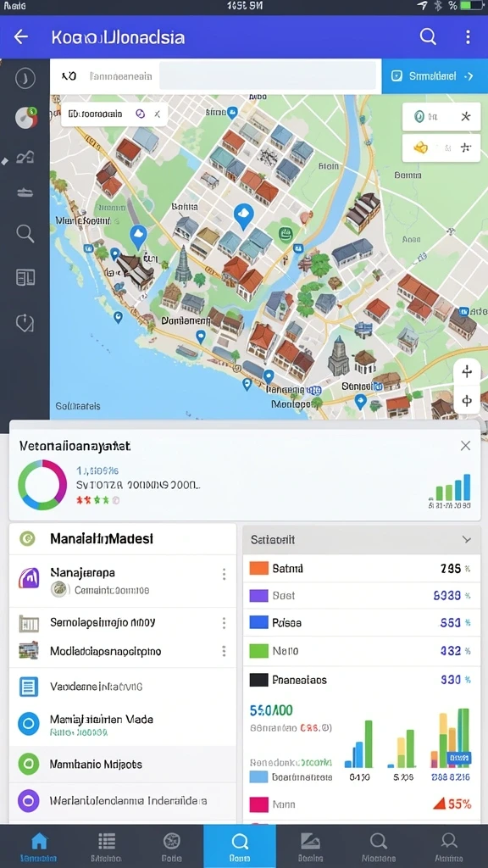This screenshot has height=868, width=488.
Task: Select the shield icon in left sidebar
Action: 25,323
